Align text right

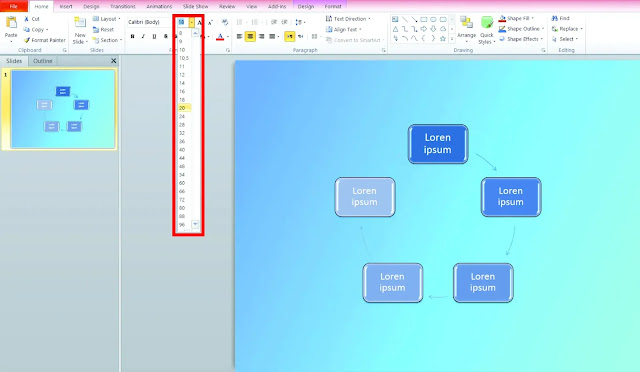261,36
